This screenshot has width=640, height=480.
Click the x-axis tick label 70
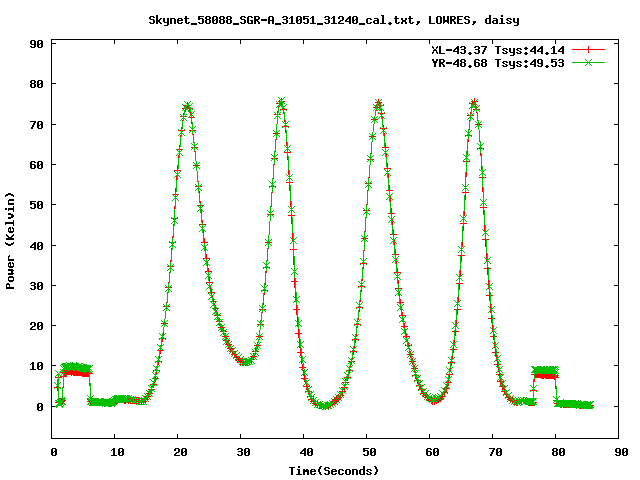[x=495, y=452]
